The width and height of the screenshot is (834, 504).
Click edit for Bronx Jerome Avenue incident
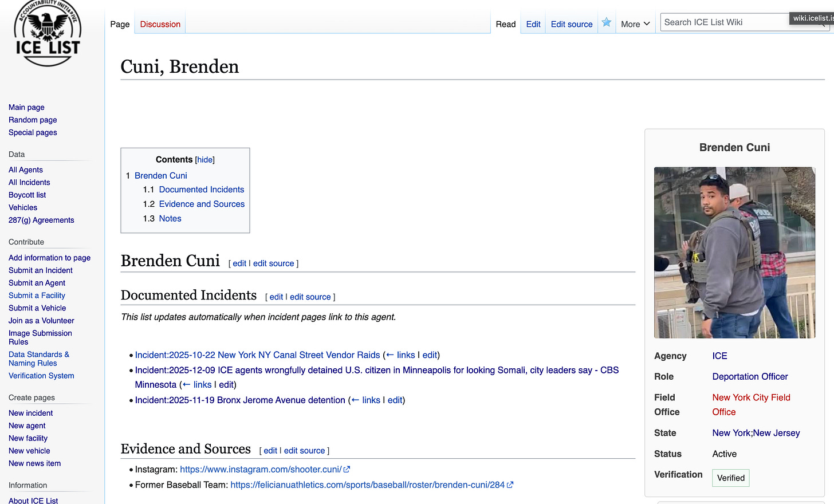point(395,400)
